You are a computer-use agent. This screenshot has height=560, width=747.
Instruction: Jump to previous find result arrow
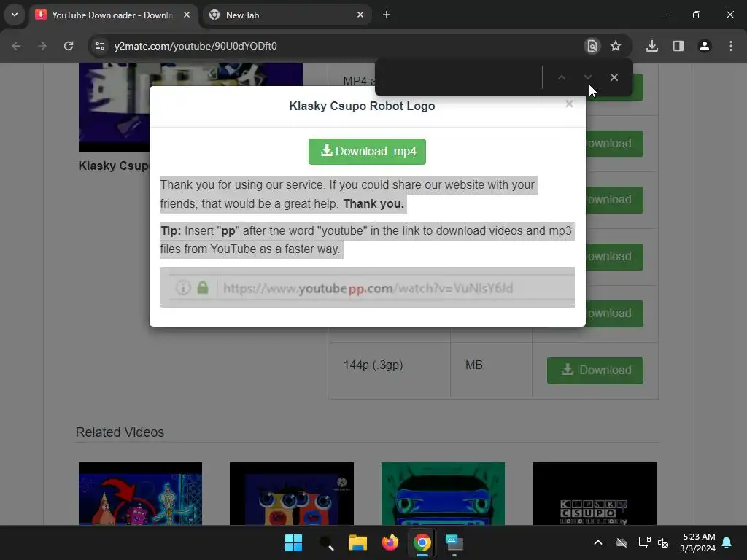coord(562,77)
